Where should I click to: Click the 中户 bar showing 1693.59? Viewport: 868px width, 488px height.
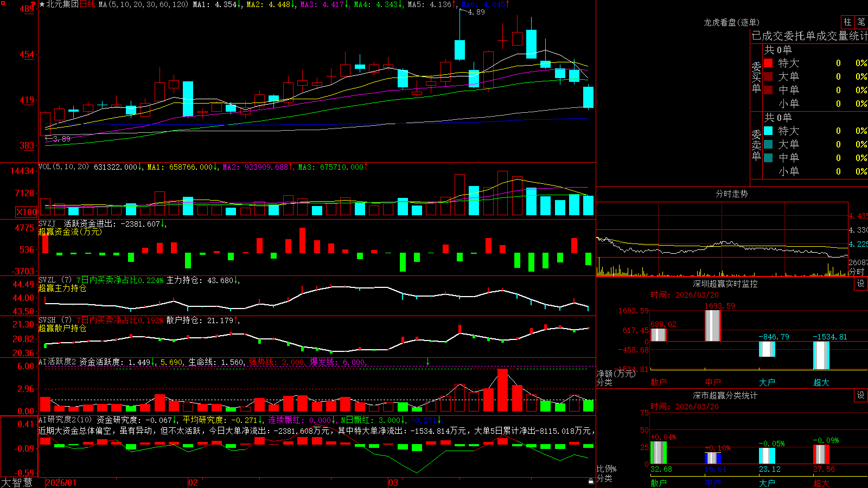click(713, 326)
